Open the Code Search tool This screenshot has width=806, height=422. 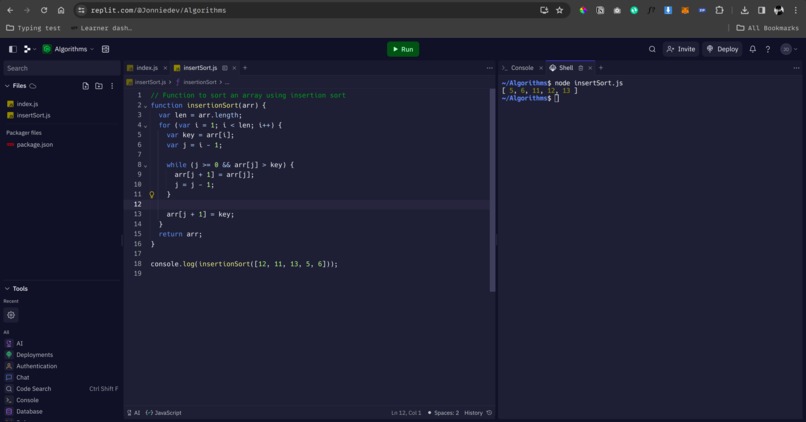[33, 389]
